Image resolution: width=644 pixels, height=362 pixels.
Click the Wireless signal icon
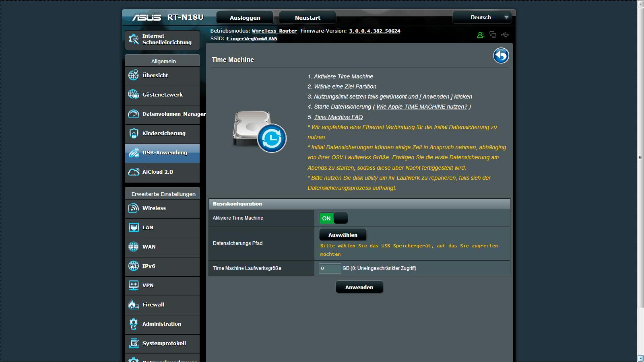tap(134, 208)
